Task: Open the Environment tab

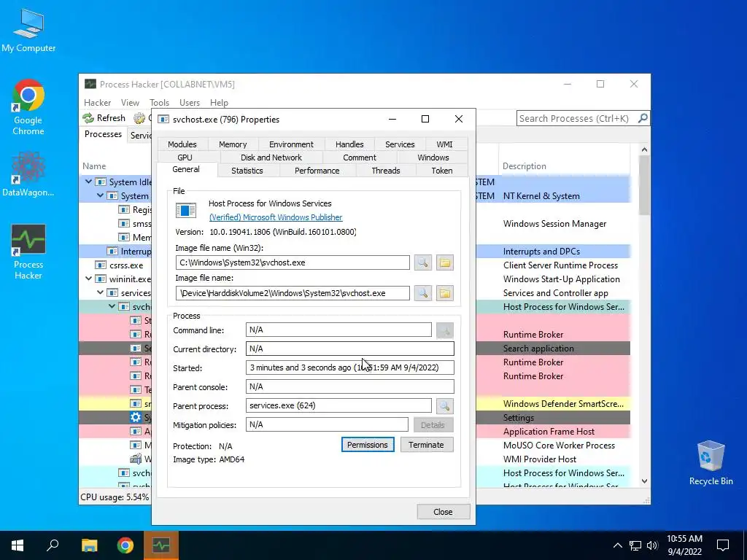Action: (x=291, y=144)
